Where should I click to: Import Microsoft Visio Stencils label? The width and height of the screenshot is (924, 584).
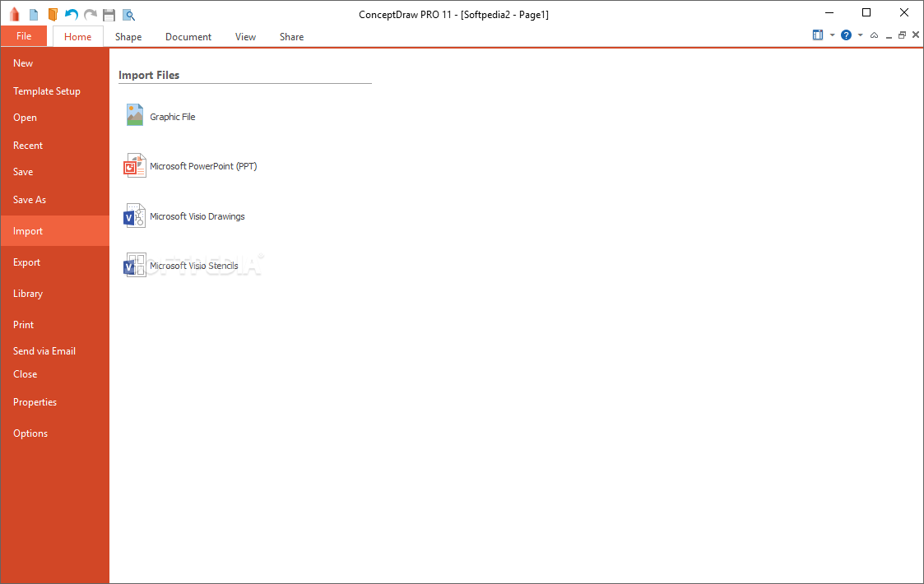click(194, 266)
